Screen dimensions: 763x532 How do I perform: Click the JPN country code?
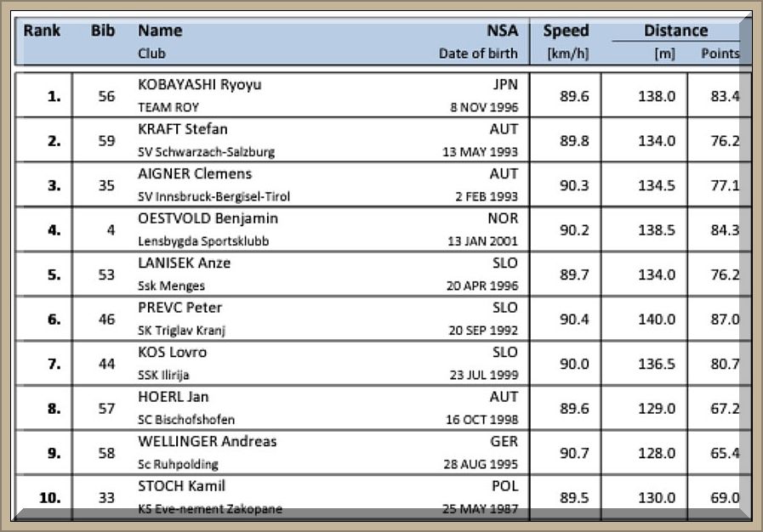pos(504,85)
